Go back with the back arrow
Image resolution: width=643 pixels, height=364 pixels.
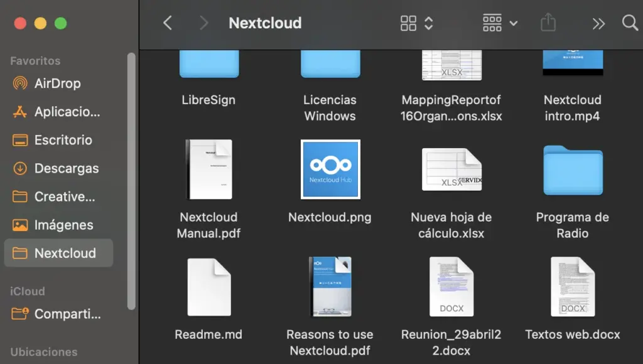(167, 23)
